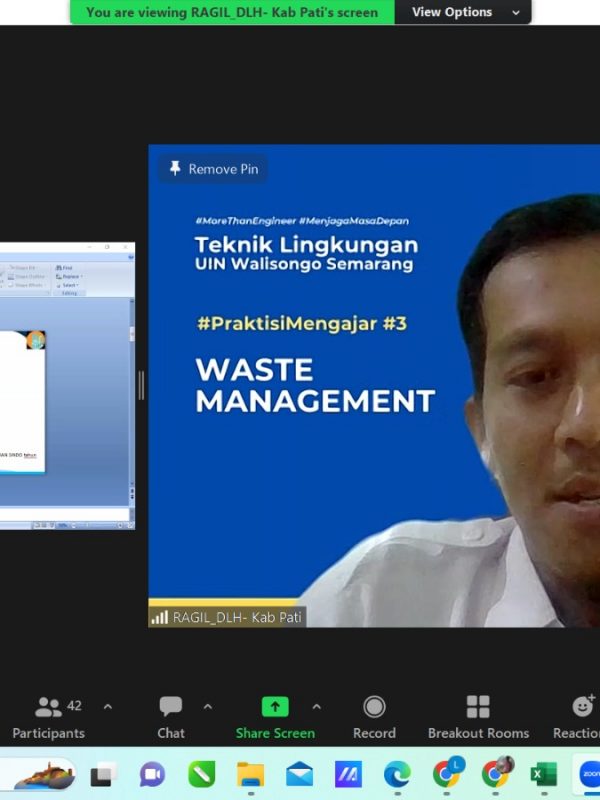Expand the Participants options arrow

108,707
